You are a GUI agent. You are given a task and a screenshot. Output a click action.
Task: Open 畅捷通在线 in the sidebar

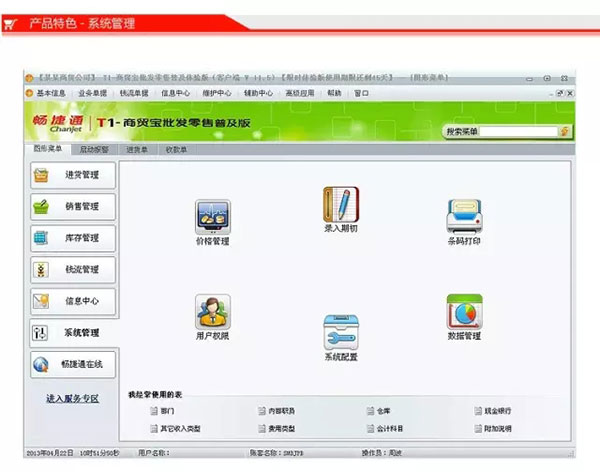click(73, 364)
